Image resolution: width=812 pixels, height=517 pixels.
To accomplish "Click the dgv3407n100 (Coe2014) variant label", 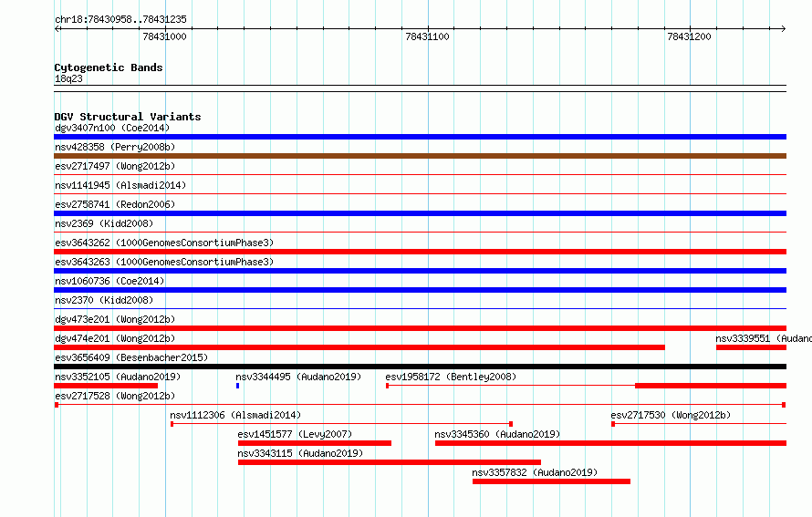I will [x=112, y=128].
